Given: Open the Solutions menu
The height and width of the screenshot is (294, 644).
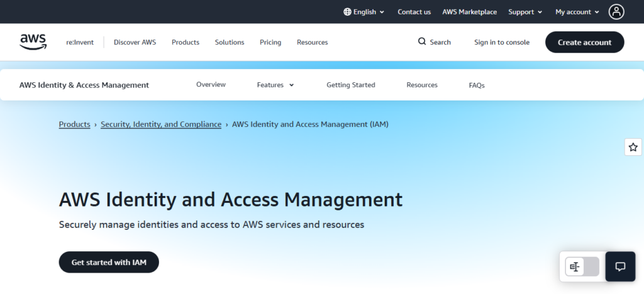Looking at the screenshot, I should [x=230, y=42].
